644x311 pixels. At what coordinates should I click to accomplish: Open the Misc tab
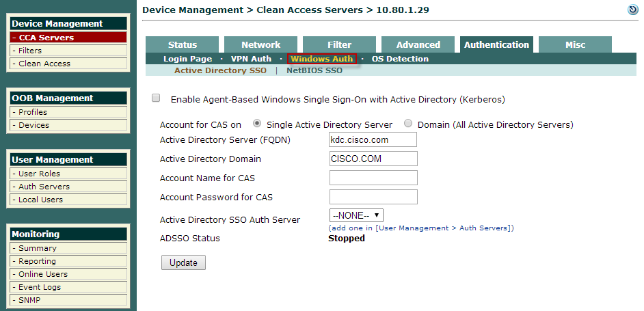point(576,45)
